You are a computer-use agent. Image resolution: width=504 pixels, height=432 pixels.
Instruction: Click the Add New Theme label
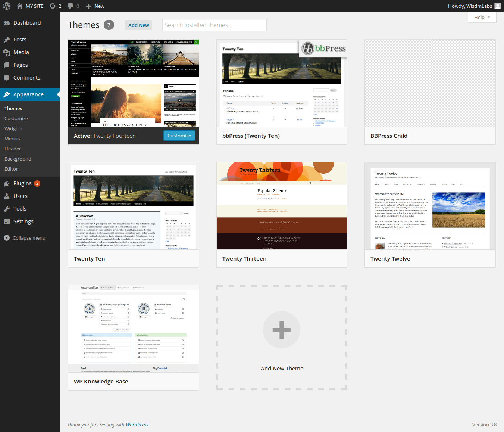[282, 369]
